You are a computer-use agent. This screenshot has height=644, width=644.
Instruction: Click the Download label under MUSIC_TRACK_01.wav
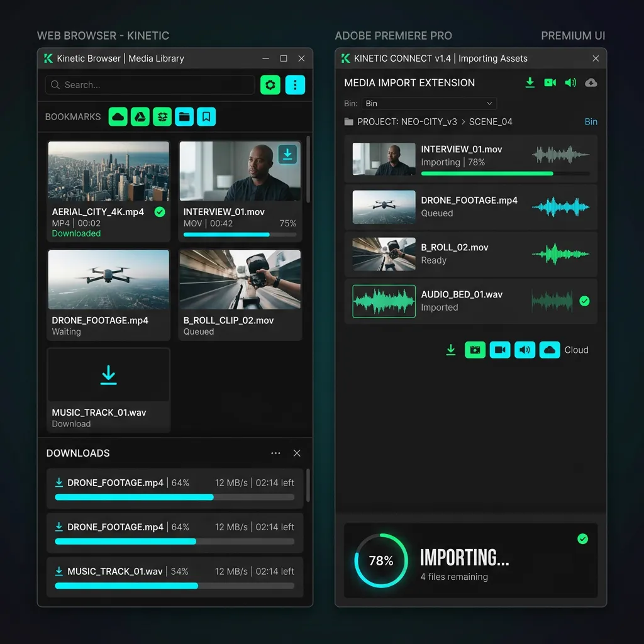(x=71, y=424)
